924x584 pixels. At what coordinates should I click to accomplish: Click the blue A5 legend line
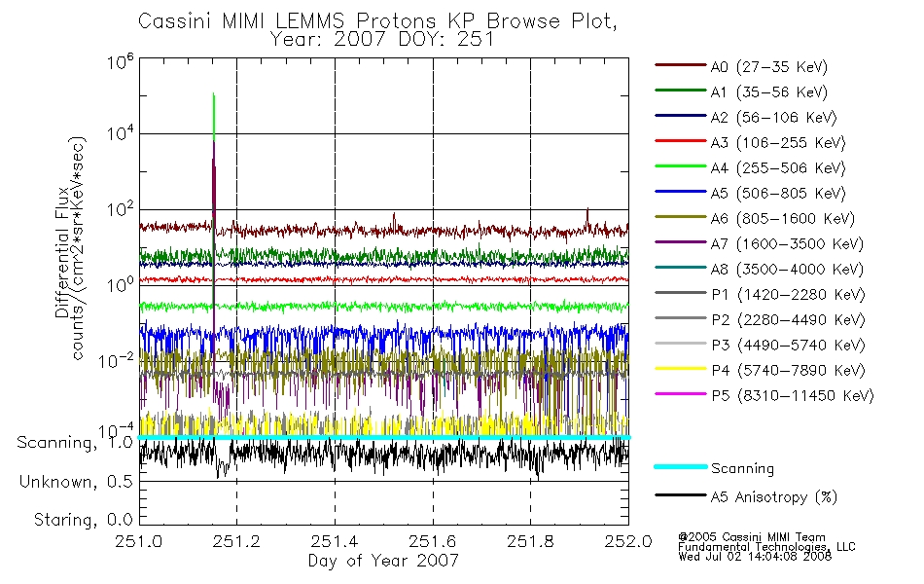(680, 191)
